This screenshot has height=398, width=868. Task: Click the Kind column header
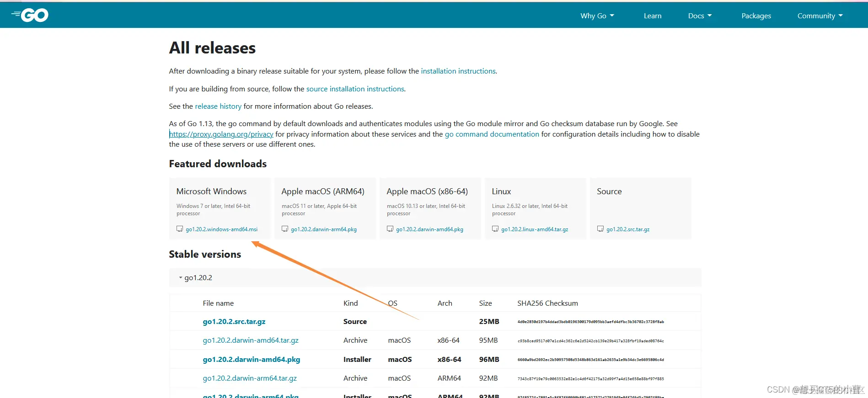(x=351, y=303)
